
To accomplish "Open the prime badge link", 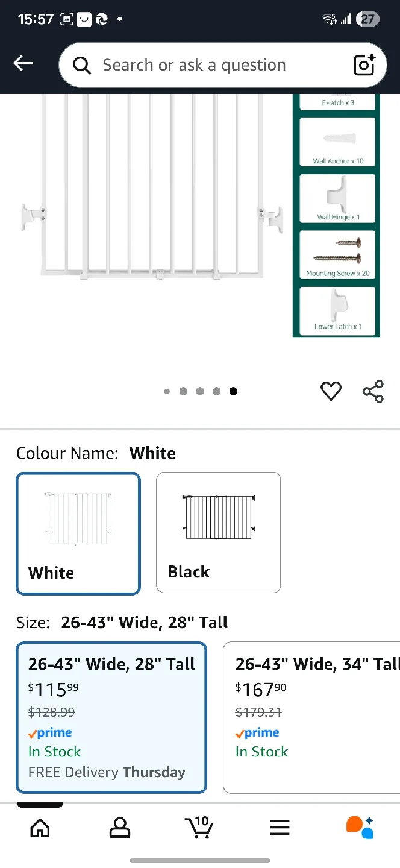I will coord(49,732).
